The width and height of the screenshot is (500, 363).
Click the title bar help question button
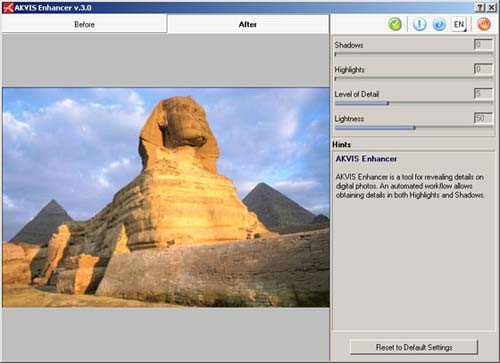click(x=480, y=8)
